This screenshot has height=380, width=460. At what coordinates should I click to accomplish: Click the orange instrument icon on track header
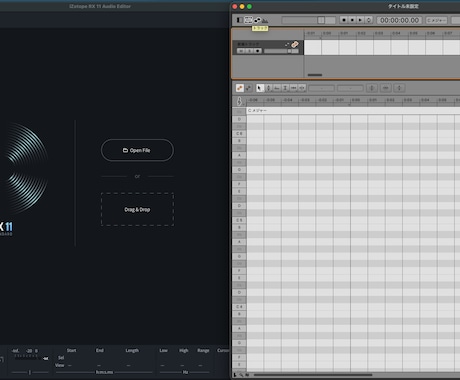point(295,44)
